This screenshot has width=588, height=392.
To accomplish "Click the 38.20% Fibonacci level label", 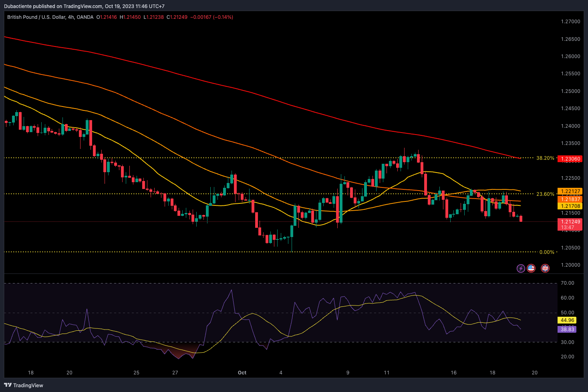I will pos(545,158).
